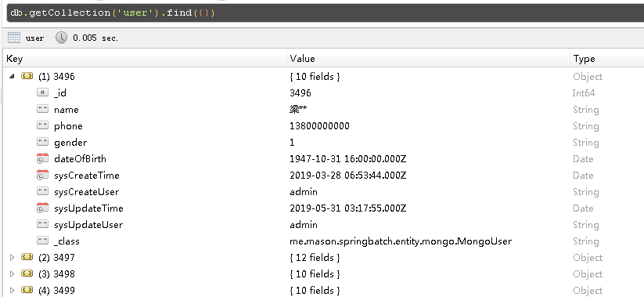Click the user collection table icon

pos(14,38)
